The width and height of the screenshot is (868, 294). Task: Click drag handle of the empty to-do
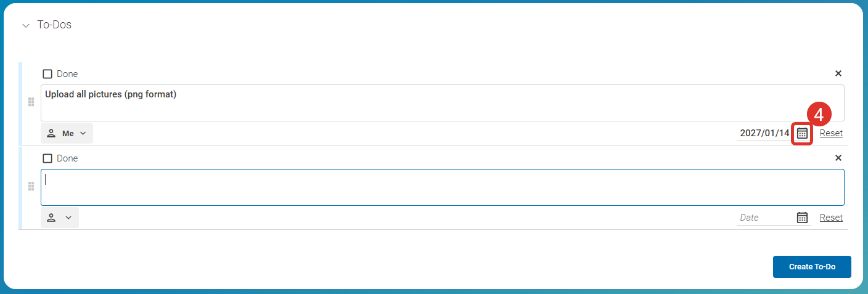[31, 186]
